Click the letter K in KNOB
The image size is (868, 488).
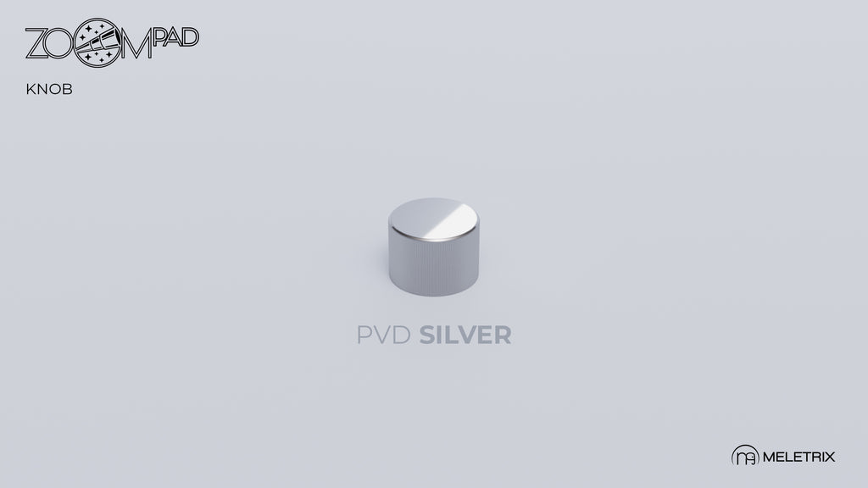(x=31, y=89)
